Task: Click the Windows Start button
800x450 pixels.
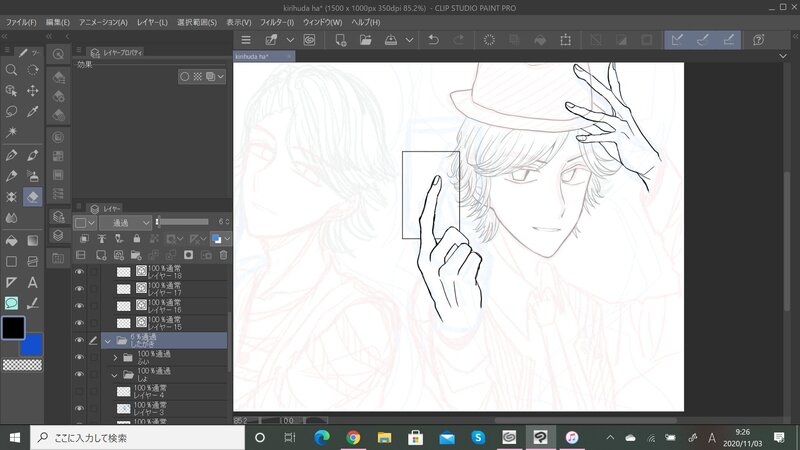Action: 14,437
